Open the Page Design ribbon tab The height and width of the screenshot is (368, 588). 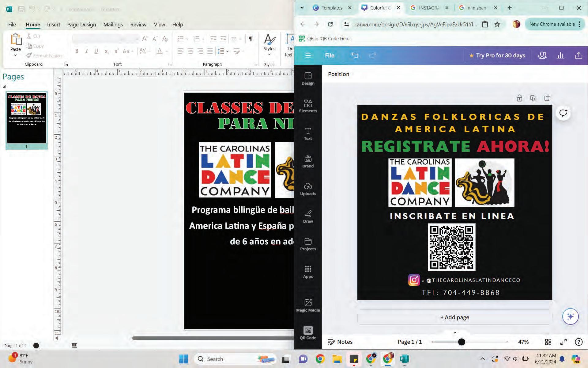[81, 25]
